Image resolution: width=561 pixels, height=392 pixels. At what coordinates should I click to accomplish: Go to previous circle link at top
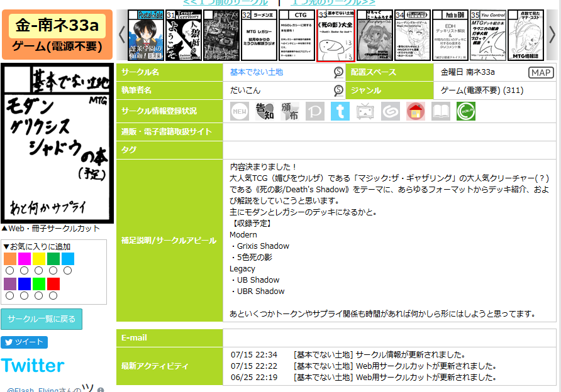click(x=225, y=2)
